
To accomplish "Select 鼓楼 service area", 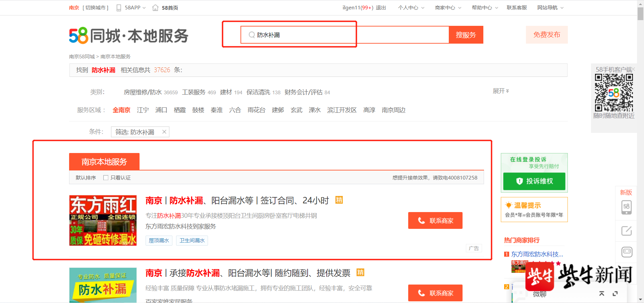I will pyautogui.click(x=198, y=110).
